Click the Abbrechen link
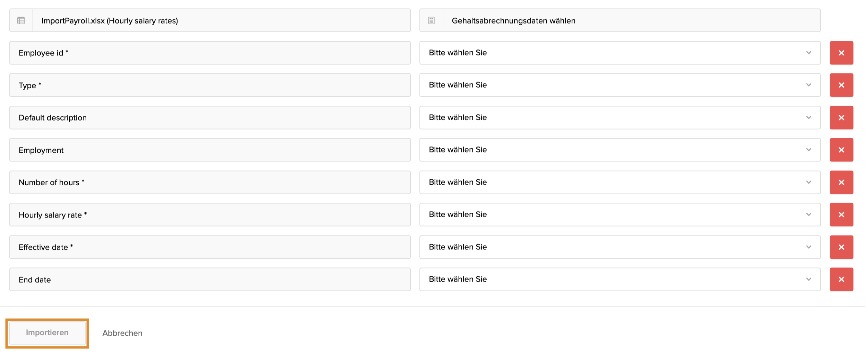The width and height of the screenshot is (868, 354). coord(122,333)
